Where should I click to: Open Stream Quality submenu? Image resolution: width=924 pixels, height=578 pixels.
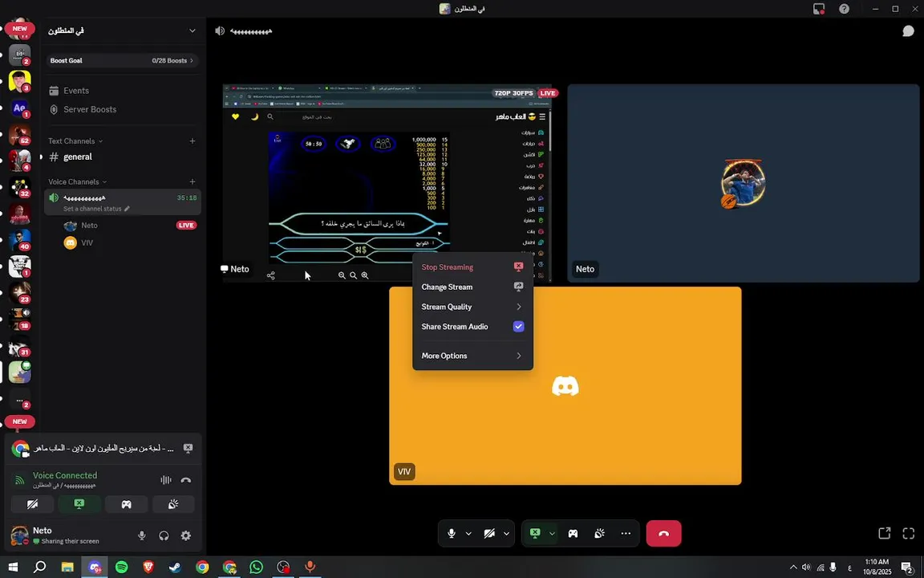pos(472,307)
